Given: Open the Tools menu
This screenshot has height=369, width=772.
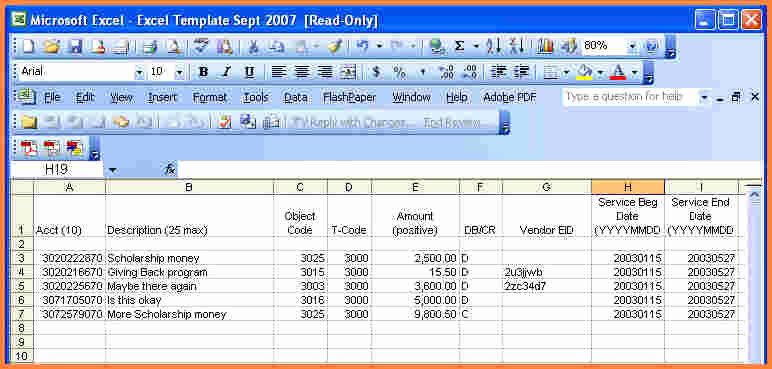Looking at the screenshot, I should (x=256, y=98).
